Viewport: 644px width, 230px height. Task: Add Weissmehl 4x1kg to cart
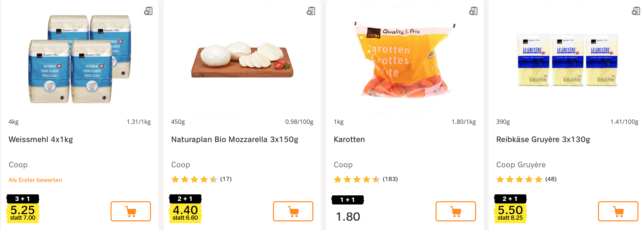point(131,211)
